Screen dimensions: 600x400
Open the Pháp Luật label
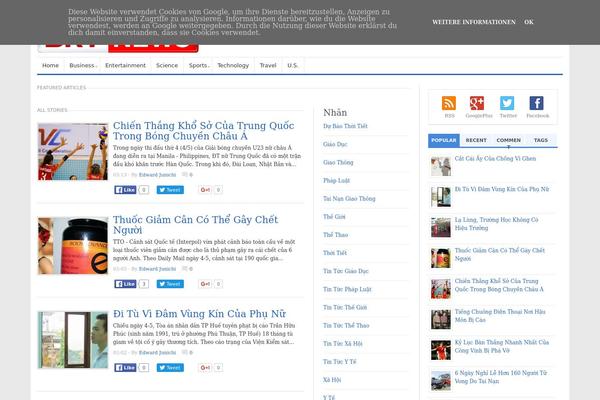point(336,181)
